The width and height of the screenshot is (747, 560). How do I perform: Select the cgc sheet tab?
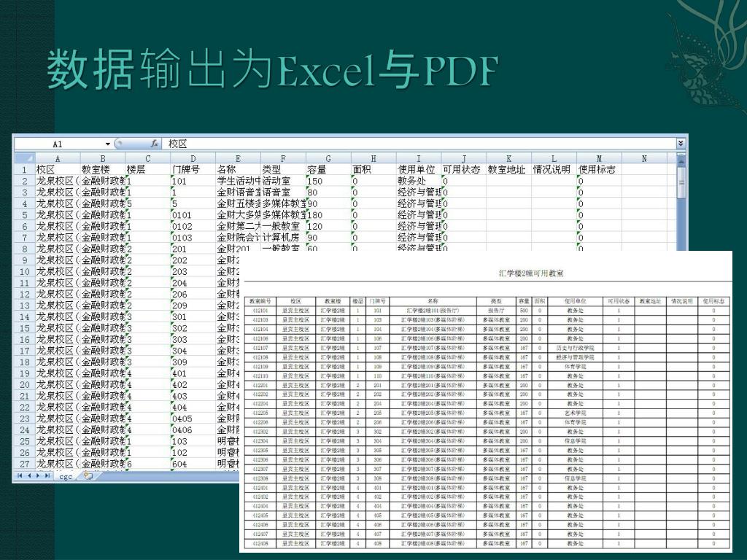[x=66, y=475]
